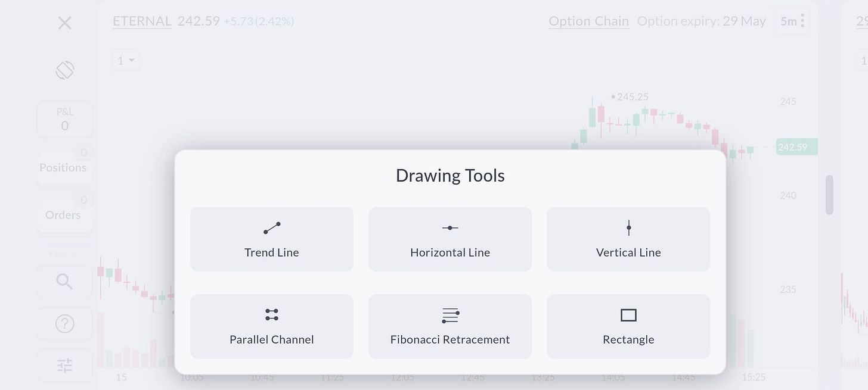
Task: Click the rotate screen icon
Action: click(64, 70)
